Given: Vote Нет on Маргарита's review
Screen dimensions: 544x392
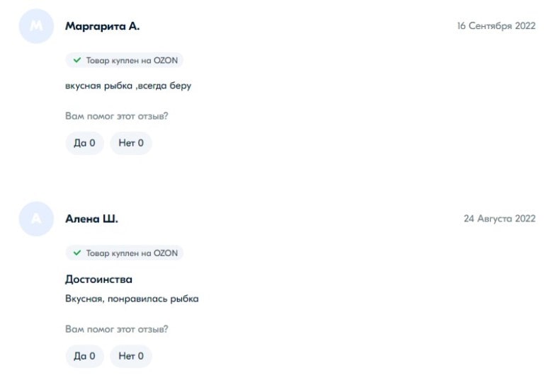Looking at the screenshot, I should tap(131, 143).
